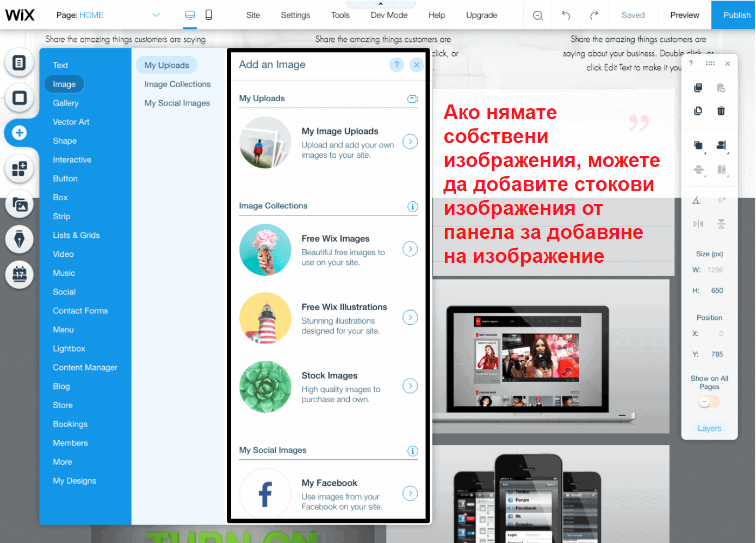
Task: Open the Layers button
Action: (x=709, y=428)
